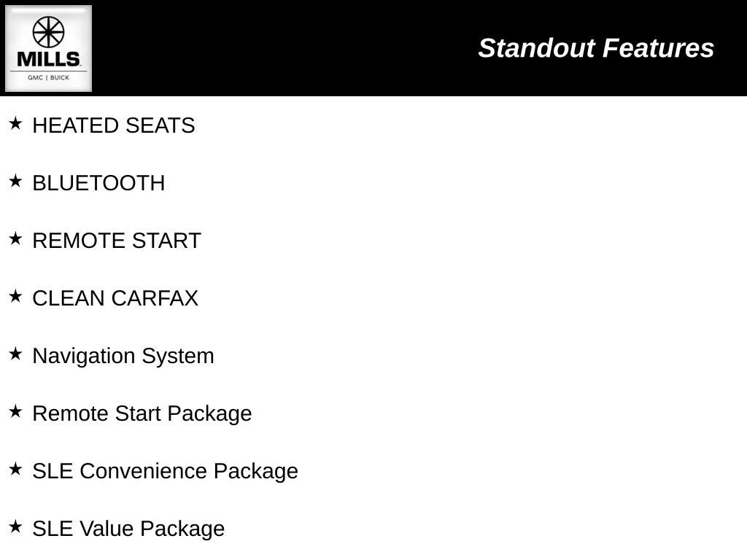Choose the BLUETOOTH feature text
Screen dimensions: 747x560
pyautogui.click(x=98, y=183)
